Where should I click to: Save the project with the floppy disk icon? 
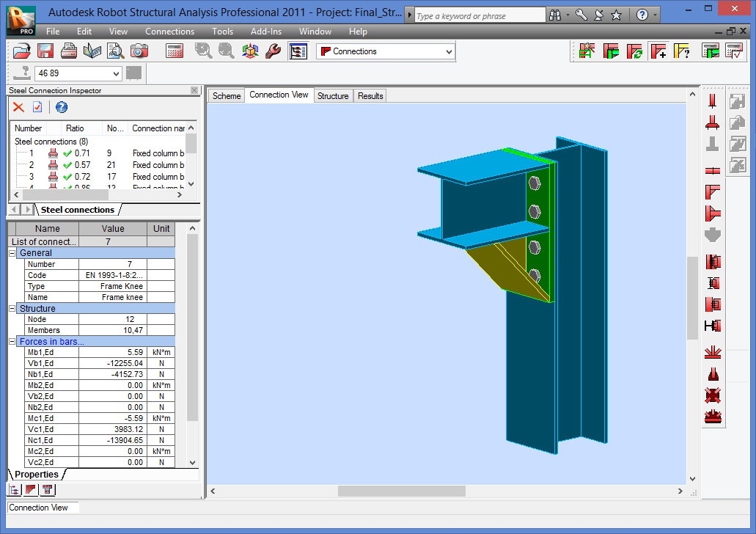click(x=45, y=51)
